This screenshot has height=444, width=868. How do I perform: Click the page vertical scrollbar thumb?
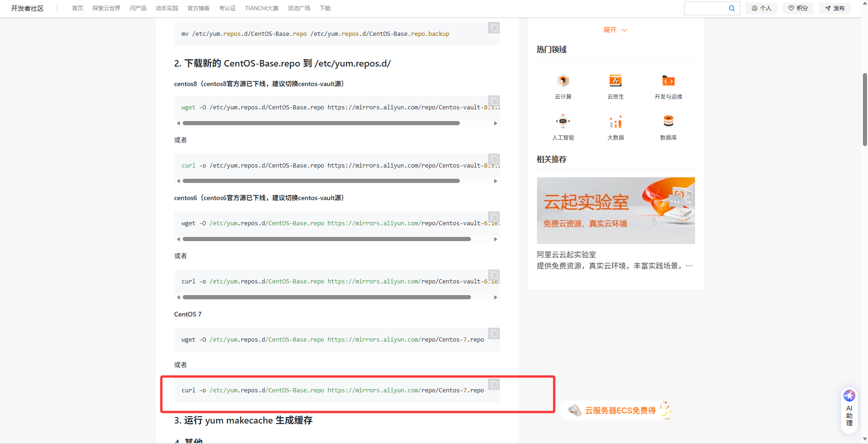coord(865,110)
